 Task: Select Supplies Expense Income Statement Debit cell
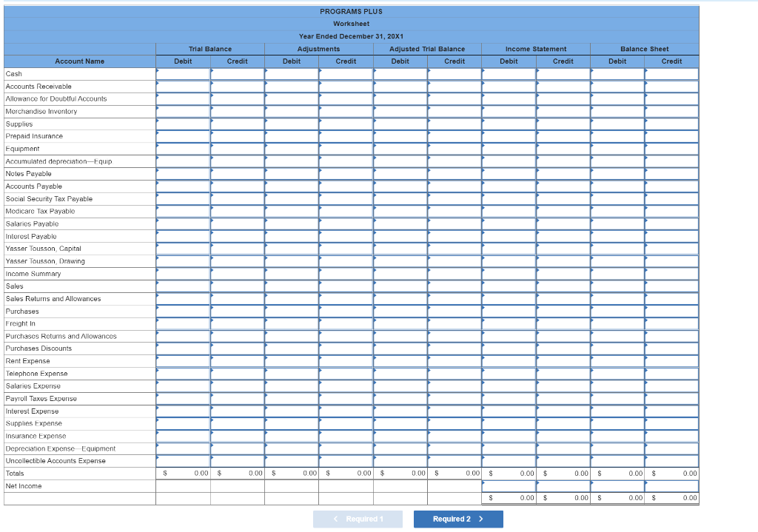(509, 423)
